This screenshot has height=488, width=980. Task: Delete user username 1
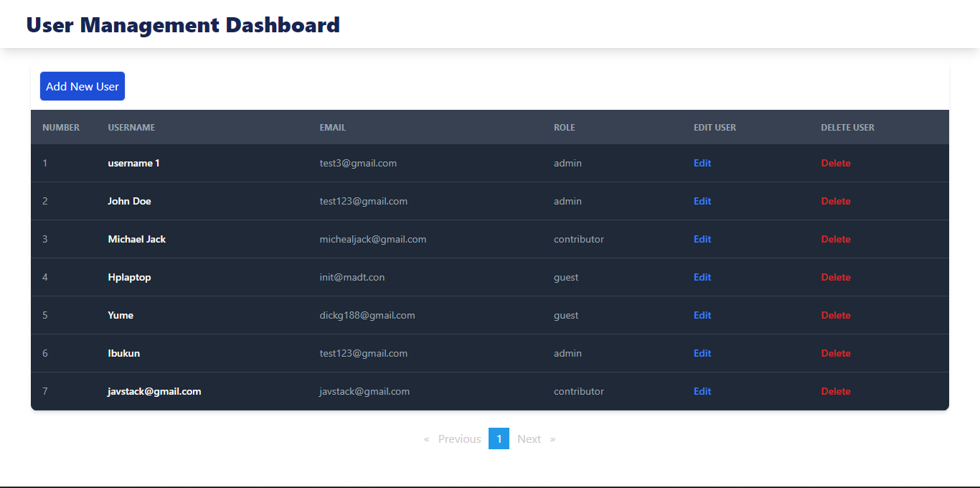(835, 163)
